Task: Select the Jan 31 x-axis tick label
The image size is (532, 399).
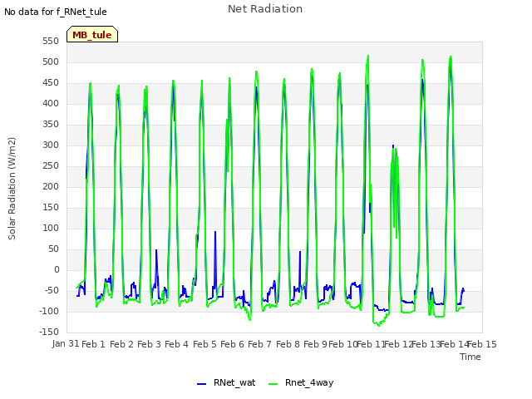Action: click(66, 343)
